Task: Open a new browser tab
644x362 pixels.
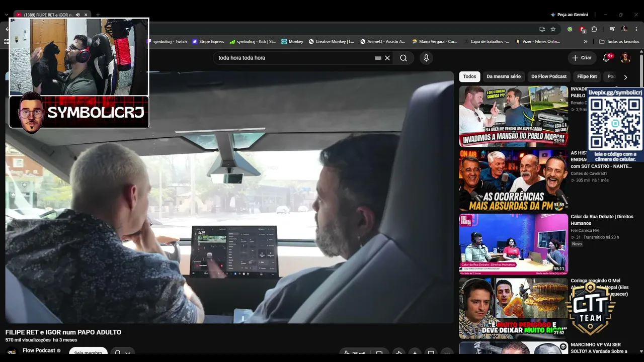Action: (98, 15)
